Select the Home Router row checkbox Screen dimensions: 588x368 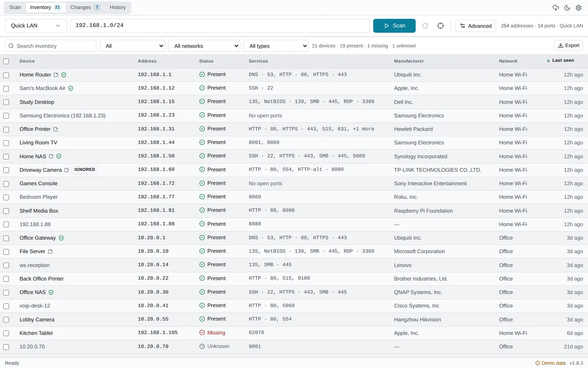click(6, 75)
